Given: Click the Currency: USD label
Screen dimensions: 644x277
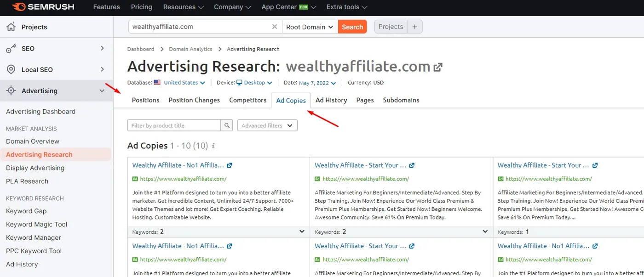Looking at the screenshot, I should pyautogui.click(x=366, y=83).
